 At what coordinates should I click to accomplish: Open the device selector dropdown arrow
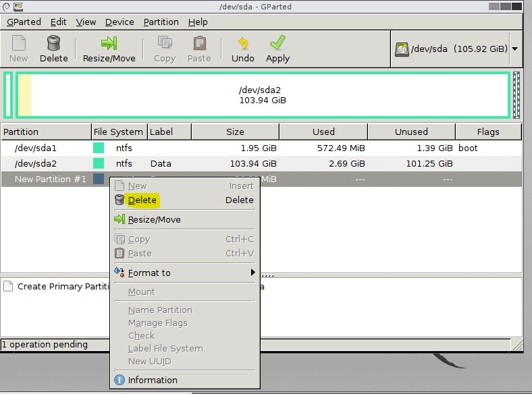pyautogui.click(x=514, y=49)
